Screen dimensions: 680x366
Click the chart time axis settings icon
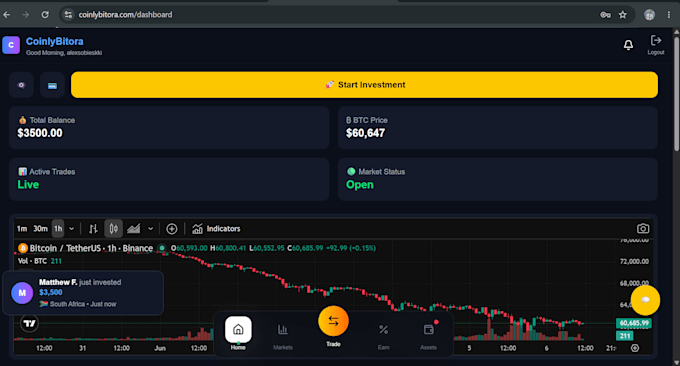click(x=634, y=348)
